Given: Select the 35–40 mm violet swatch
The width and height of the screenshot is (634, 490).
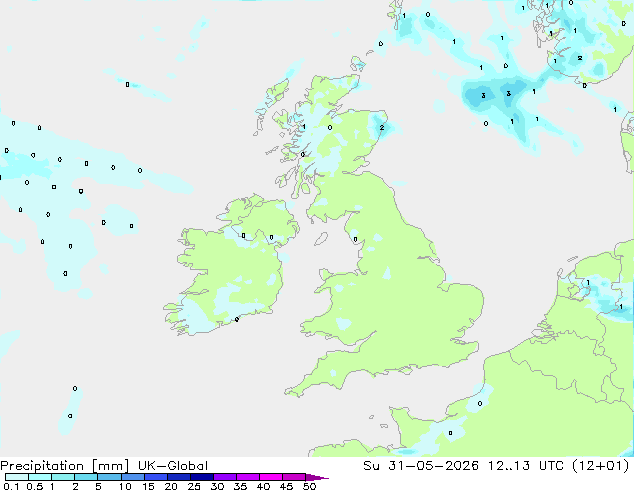Looking at the screenshot, I should coord(247,477).
